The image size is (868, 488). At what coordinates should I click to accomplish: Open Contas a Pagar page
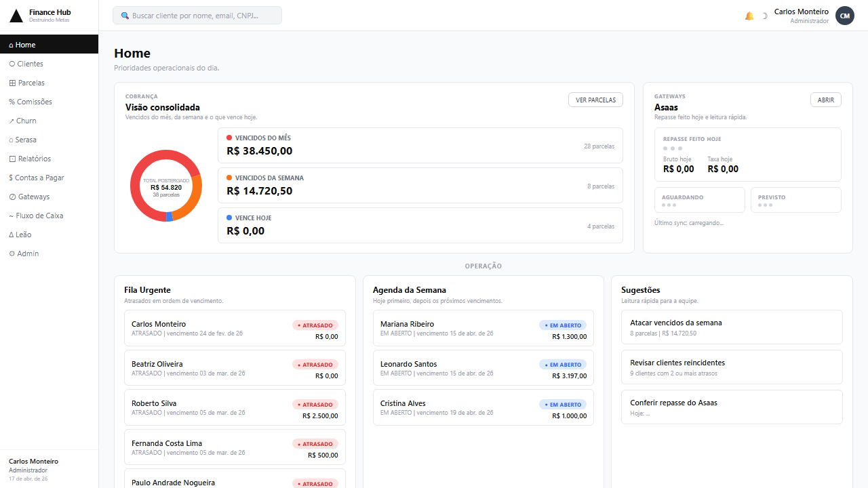click(39, 178)
